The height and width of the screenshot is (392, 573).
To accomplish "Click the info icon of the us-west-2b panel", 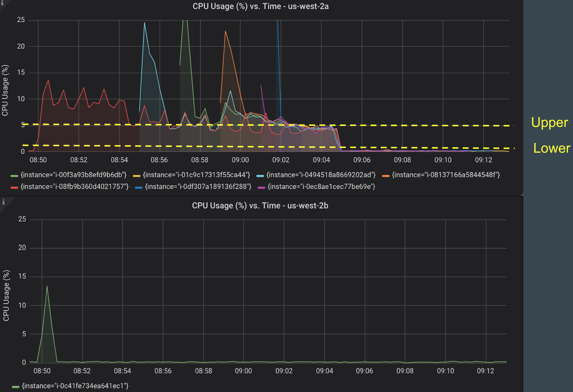I will 3,202.
